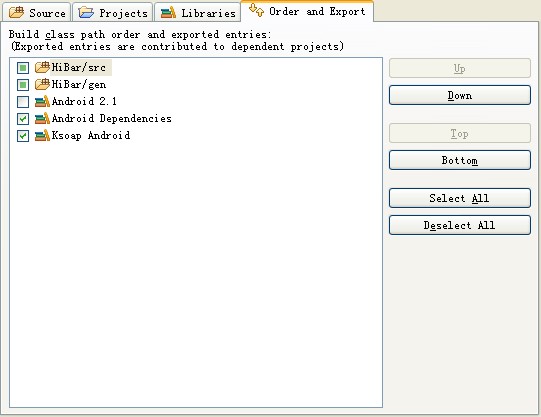Click the Ksoap Android library icon
This screenshot has width=541, height=417.
[42, 135]
